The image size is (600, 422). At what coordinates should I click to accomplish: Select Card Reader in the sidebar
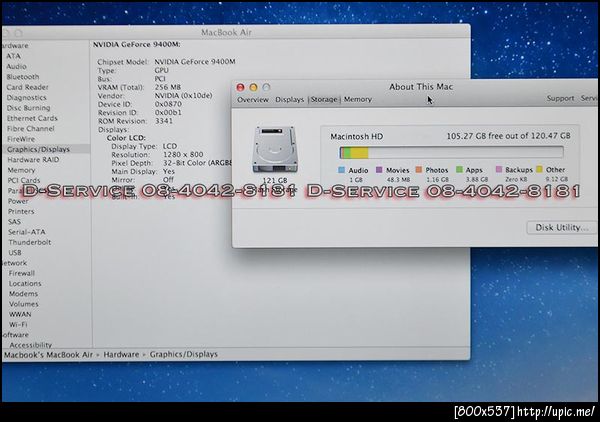[x=27, y=87]
